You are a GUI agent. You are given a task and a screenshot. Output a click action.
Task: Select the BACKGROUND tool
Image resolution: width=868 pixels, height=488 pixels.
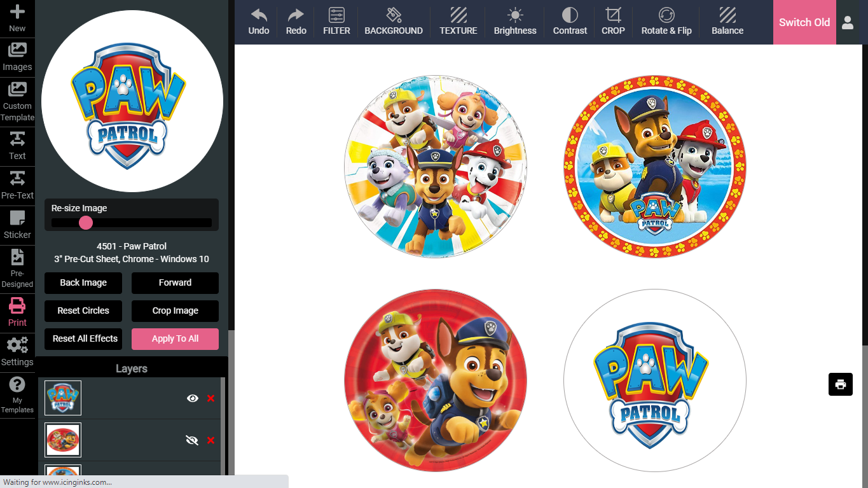394,22
